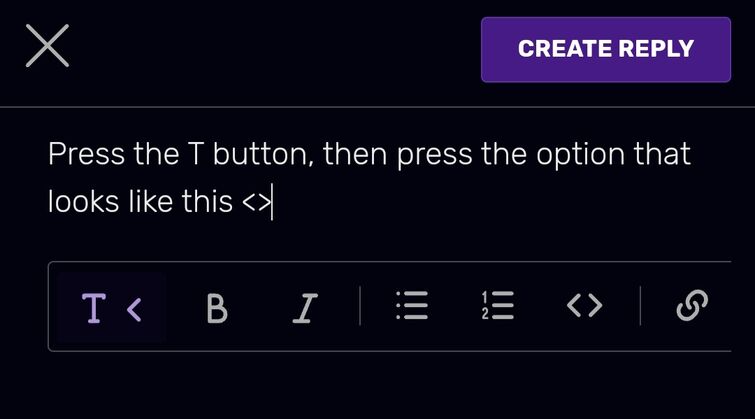Click inside the reply text area
Image resolution: width=755 pixels, height=419 pixels.
pos(378,178)
